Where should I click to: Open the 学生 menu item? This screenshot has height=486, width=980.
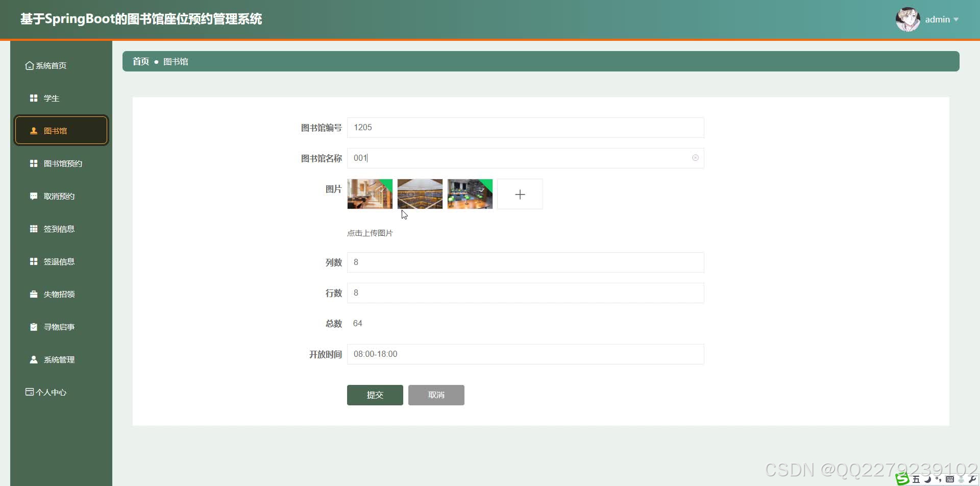pyautogui.click(x=61, y=98)
